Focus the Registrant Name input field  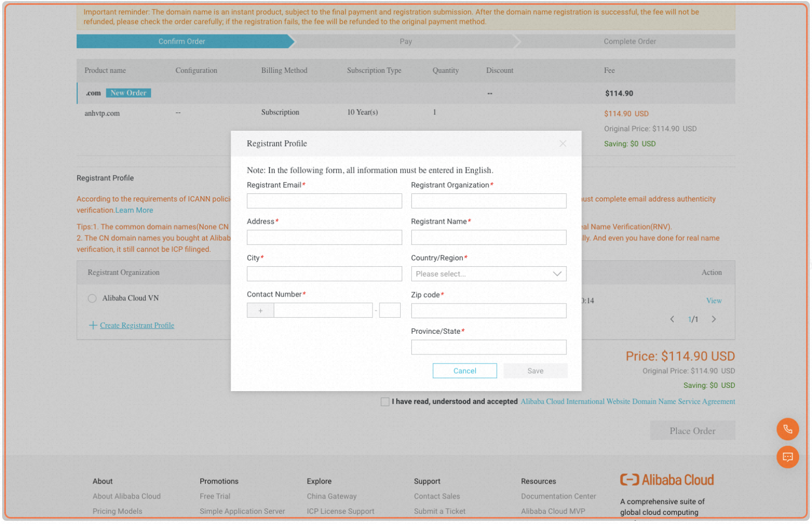click(489, 238)
